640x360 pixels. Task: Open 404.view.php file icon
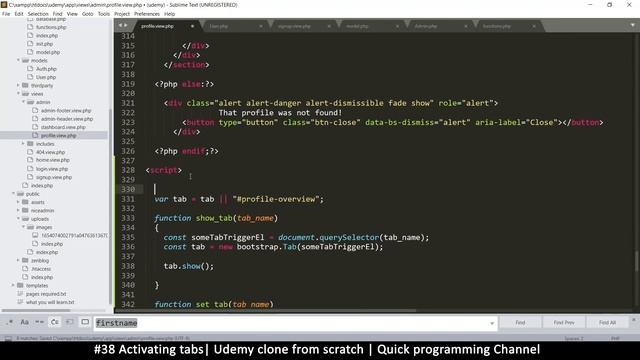[x=30, y=152]
